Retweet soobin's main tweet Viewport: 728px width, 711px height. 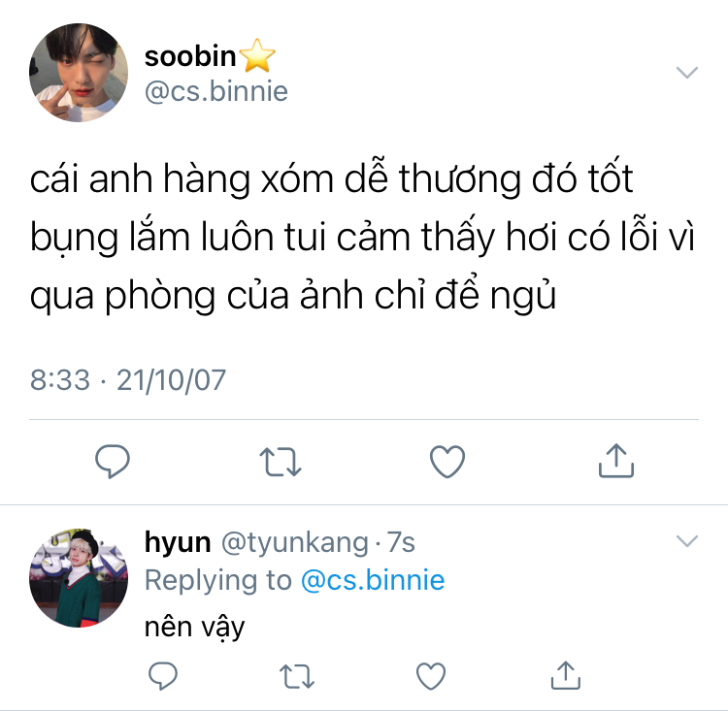coord(281,462)
